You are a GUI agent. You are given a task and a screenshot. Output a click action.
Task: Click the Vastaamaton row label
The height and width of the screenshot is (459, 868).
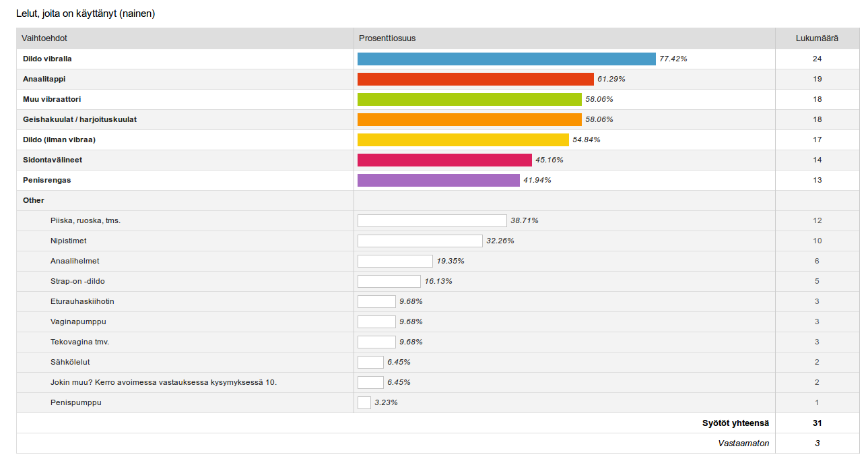[743, 443]
